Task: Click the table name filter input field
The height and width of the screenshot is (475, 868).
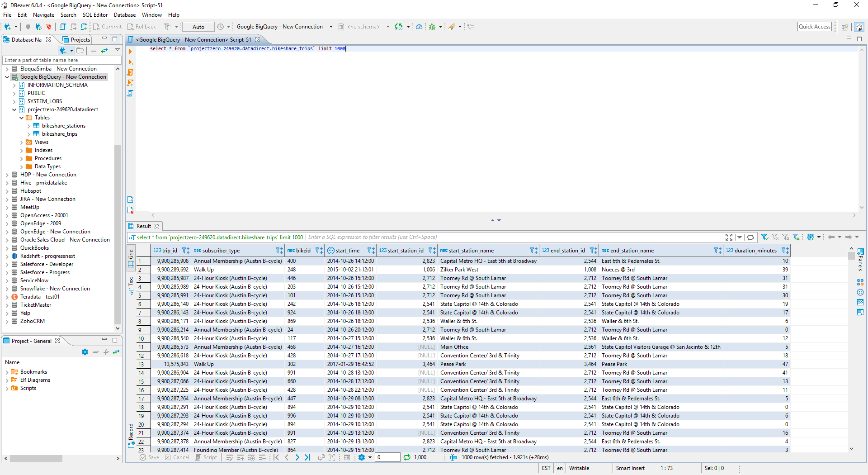Action: pos(62,60)
